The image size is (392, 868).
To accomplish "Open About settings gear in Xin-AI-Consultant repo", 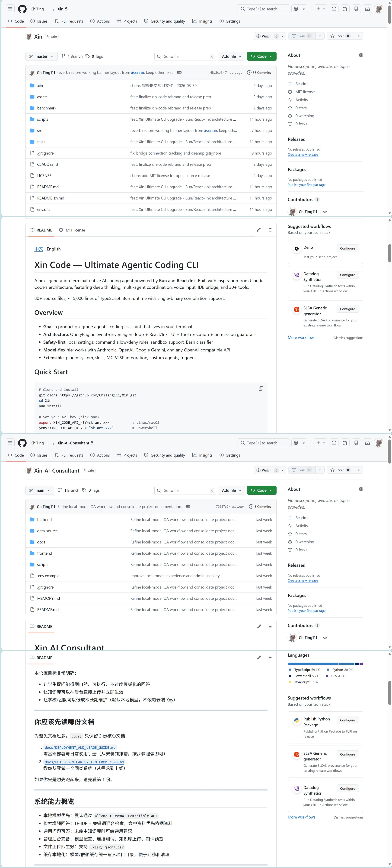I will point(361,489).
